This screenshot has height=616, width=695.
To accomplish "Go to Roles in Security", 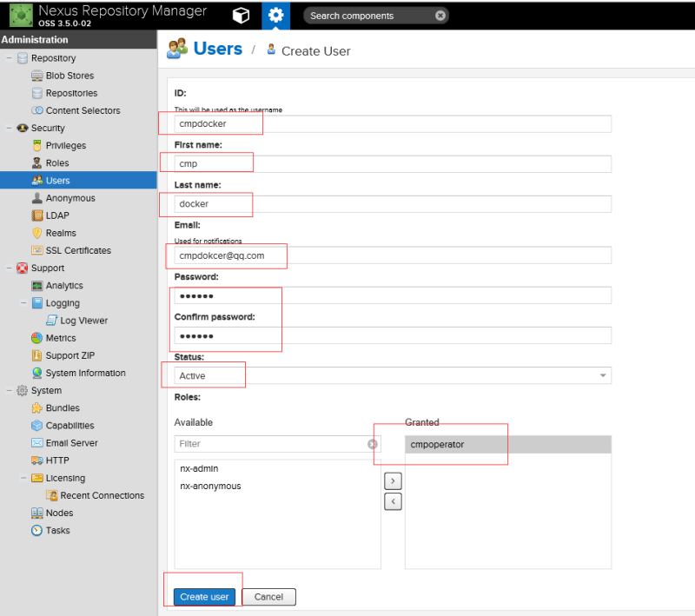I will point(56,163).
